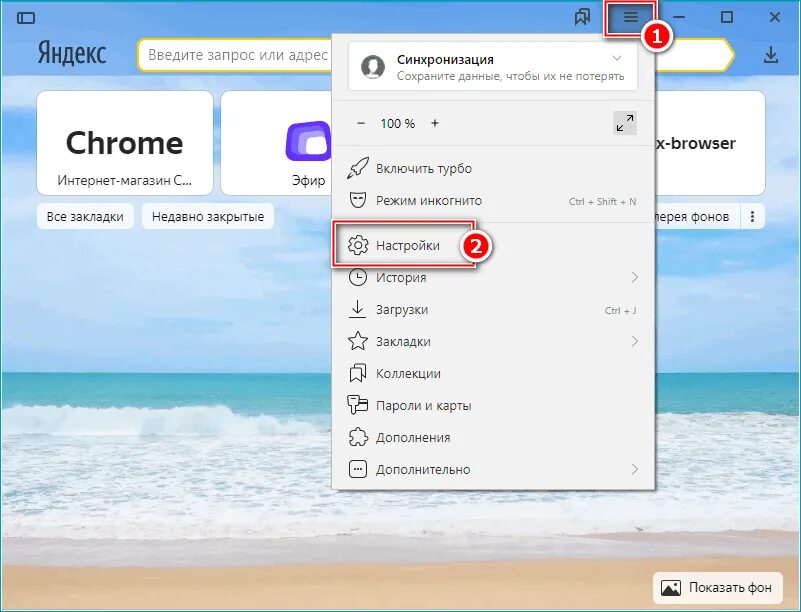This screenshot has width=801, height=612.
Task: Enter full screen mode icon
Action: (x=625, y=123)
